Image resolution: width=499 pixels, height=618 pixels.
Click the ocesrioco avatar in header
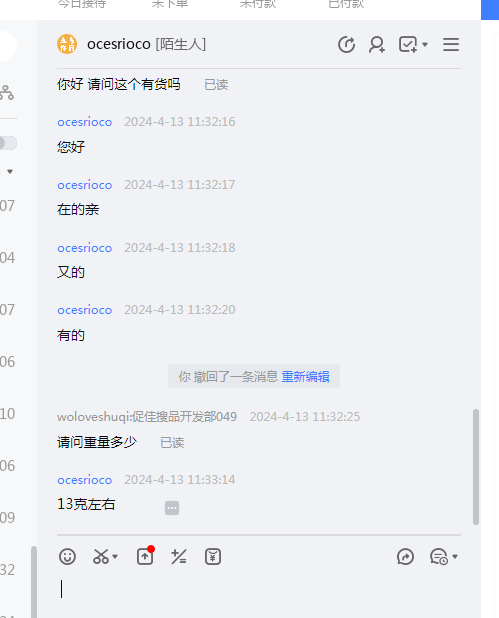click(67, 44)
